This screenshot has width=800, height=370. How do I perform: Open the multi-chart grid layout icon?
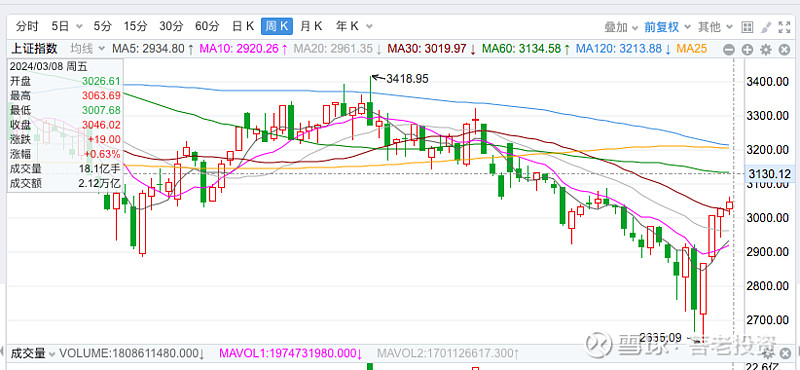pos(747,27)
